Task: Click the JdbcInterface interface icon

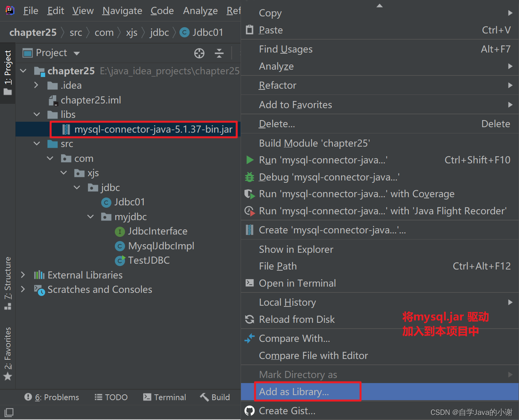Action: [x=120, y=232]
